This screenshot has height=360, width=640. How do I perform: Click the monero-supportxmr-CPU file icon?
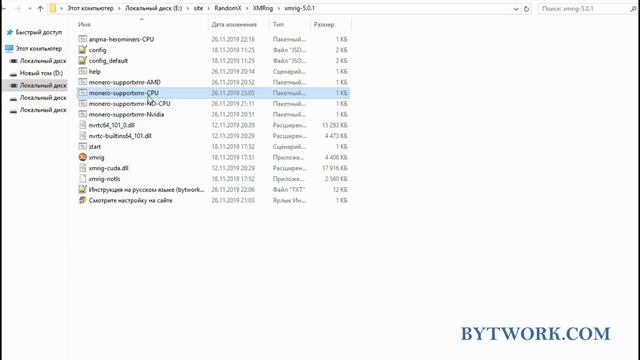82,93
